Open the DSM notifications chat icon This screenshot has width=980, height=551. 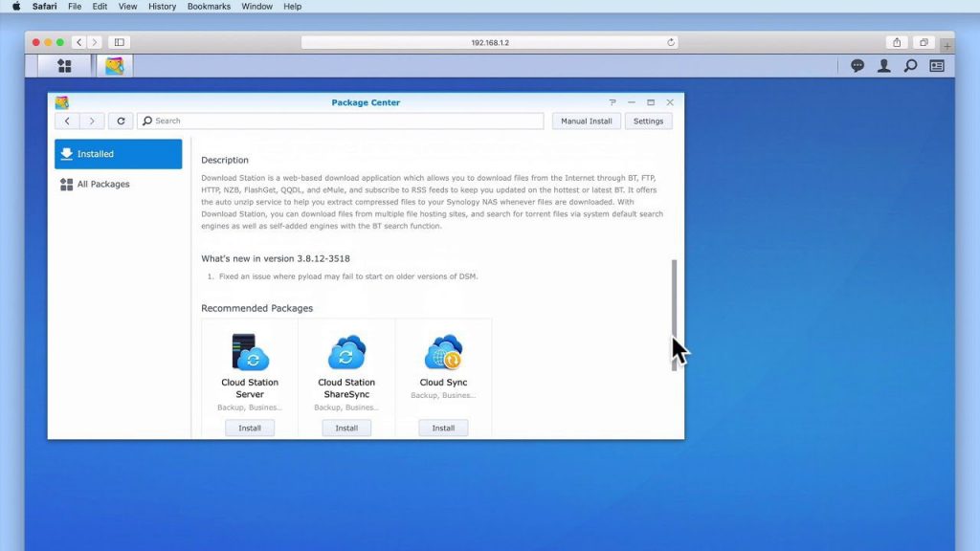point(857,66)
